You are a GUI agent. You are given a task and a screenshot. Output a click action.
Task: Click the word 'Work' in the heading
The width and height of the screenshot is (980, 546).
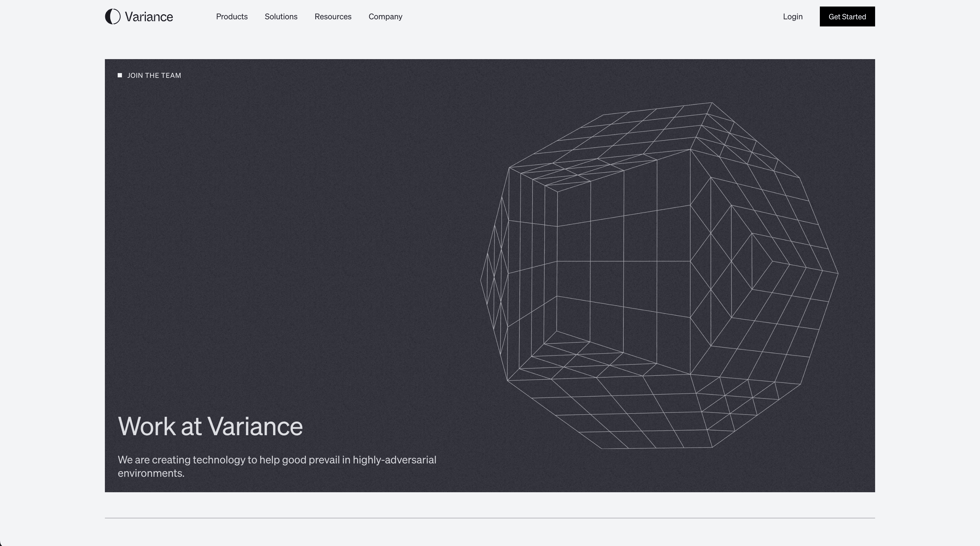tap(146, 426)
